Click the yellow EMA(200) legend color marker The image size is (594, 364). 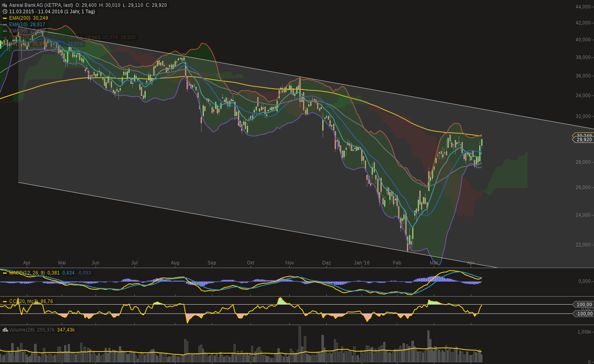click(5, 18)
